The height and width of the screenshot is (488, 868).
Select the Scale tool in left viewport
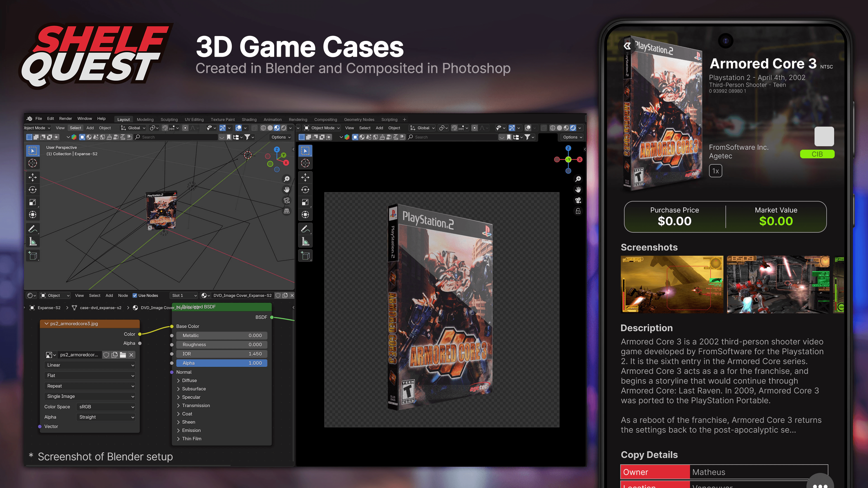(33, 202)
